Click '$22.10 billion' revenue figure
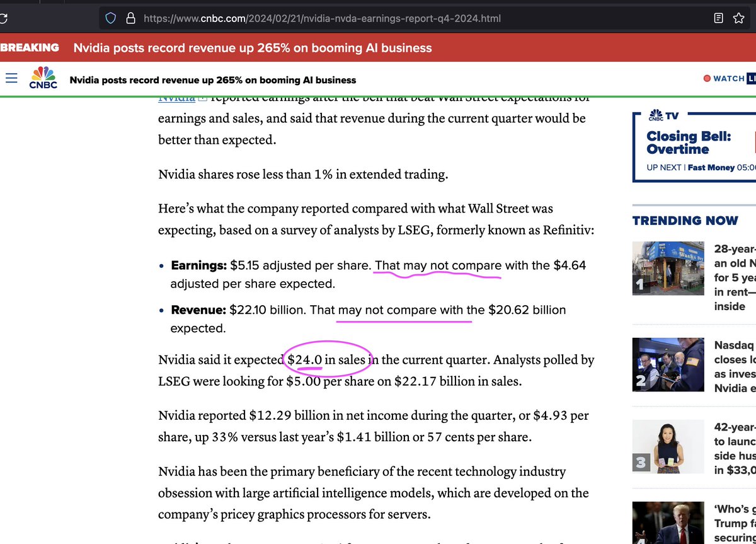The width and height of the screenshot is (756, 544). pos(267,310)
